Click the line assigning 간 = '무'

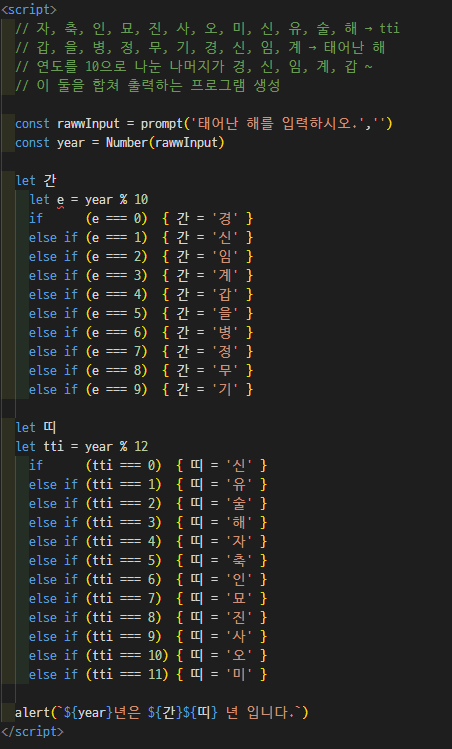point(141,371)
